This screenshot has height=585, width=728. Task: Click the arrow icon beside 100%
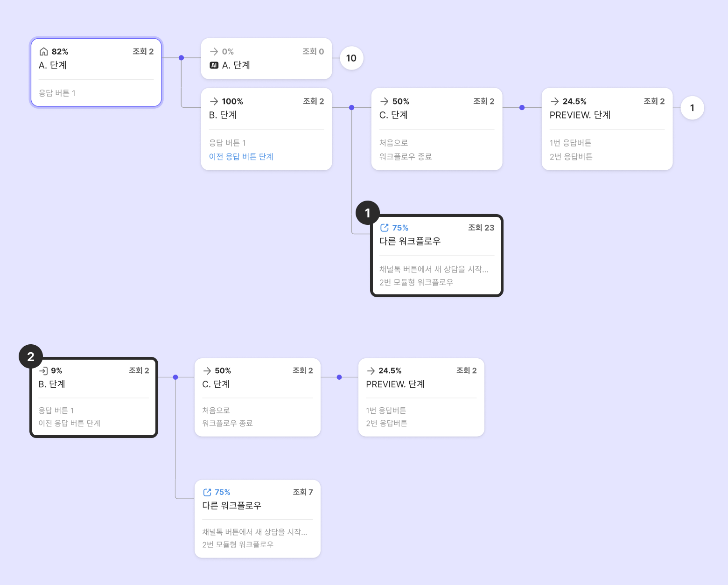click(214, 101)
